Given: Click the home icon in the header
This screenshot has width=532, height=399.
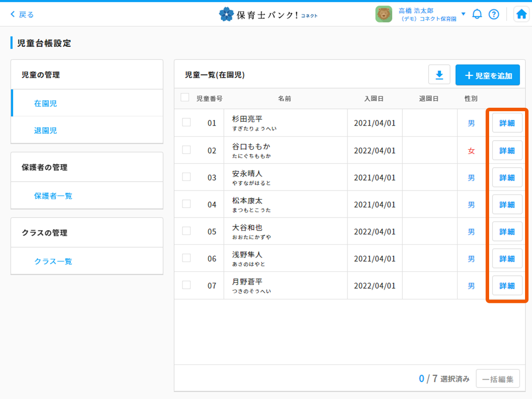Looking at the screenshot, I should click(522, 14).
